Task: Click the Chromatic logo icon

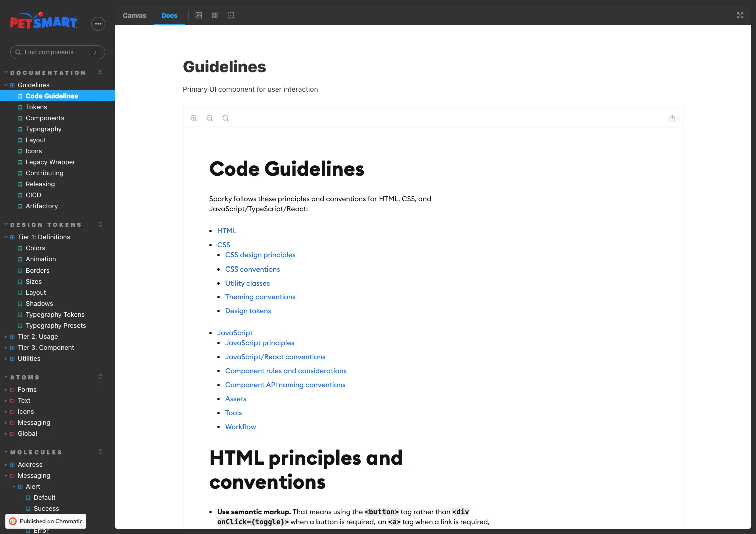Action: [x=13, y=521]
